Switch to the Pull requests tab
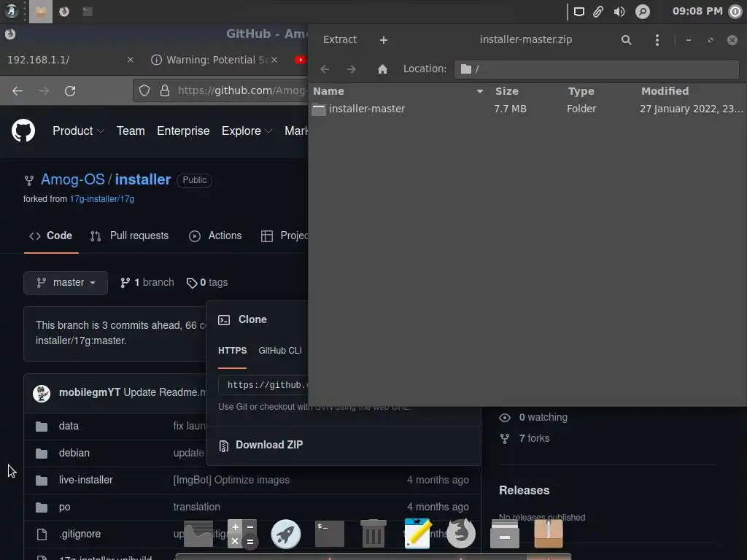Image resolution: width=747 pixels, height=560 pixels. 129,236
